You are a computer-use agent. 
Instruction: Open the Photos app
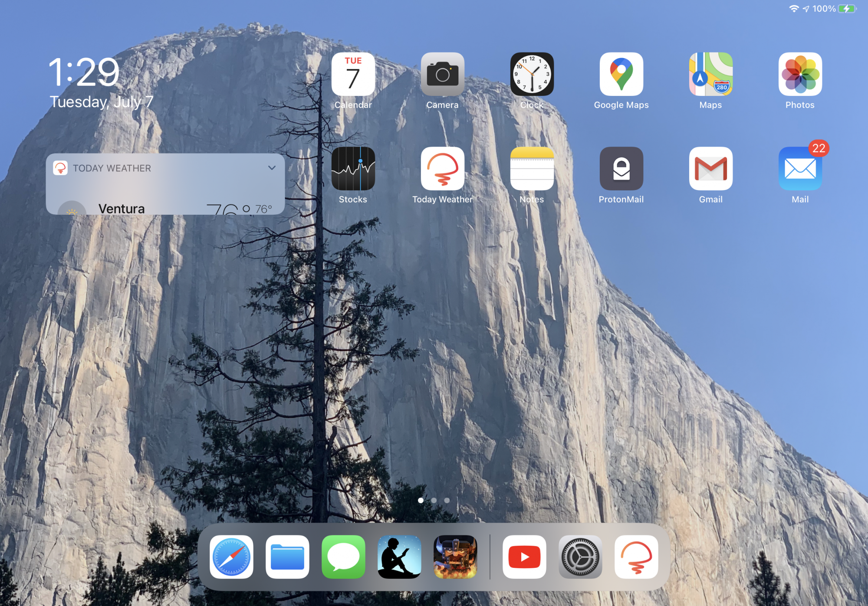(x=800, y=74)
